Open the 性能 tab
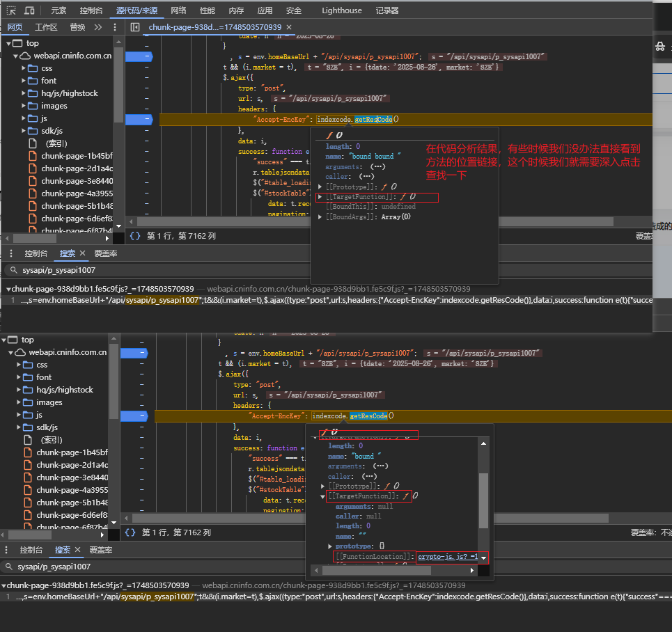672x632 pixels. (208, 10)
